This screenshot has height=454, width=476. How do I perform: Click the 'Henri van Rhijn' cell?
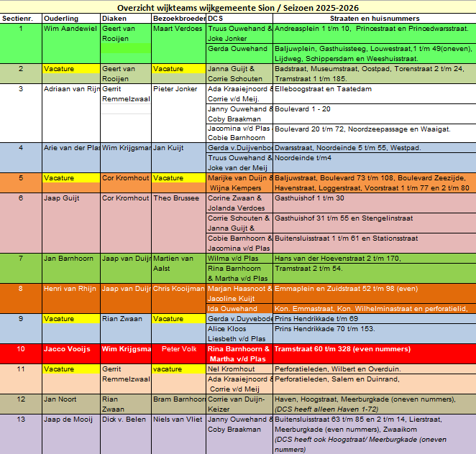[70, 289]
